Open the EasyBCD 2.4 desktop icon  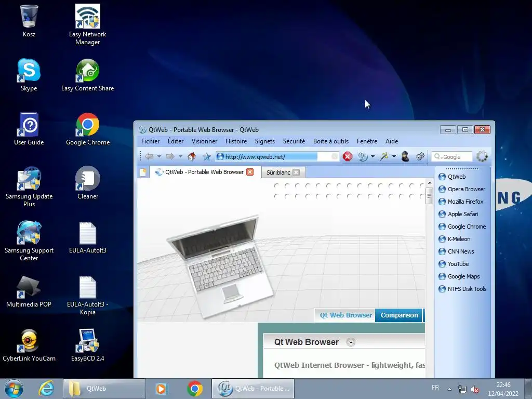point(87,345)
